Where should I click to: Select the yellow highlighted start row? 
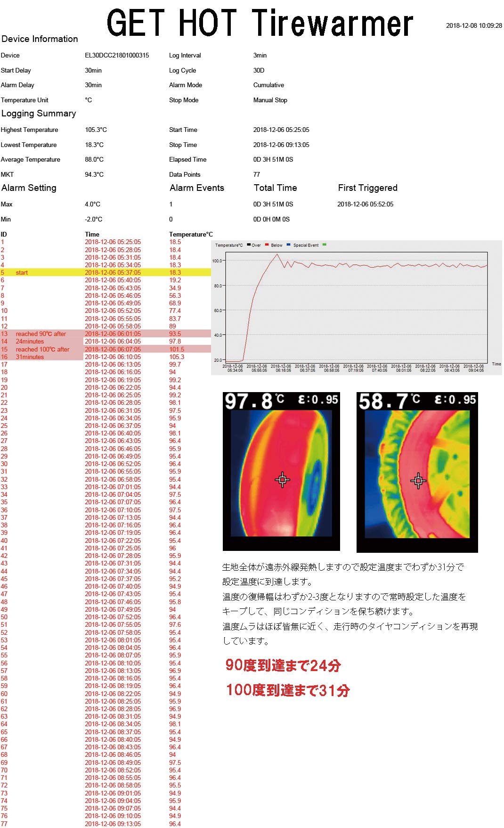pos(106,272)
